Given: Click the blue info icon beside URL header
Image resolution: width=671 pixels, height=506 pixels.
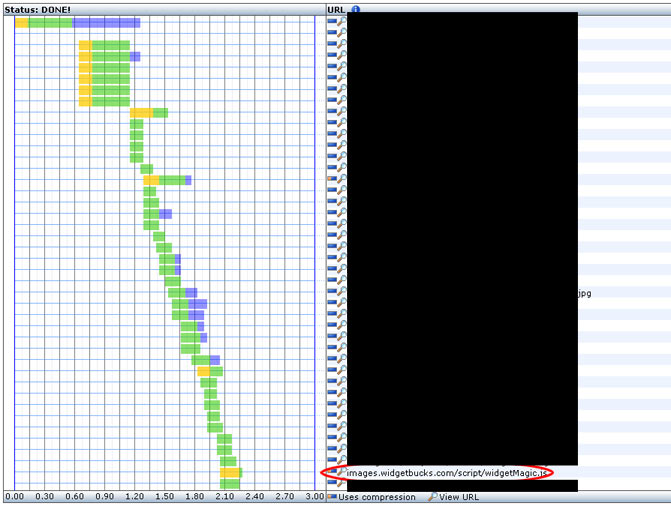Looking at the screenshot, I should click(x=356, y=9).
